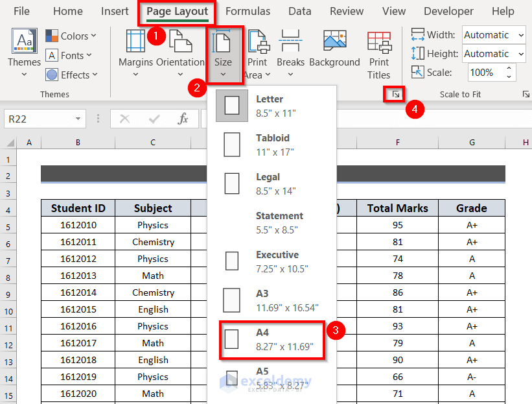Select row 5 header
Screen dimensions: 532x404
point(8,227)
